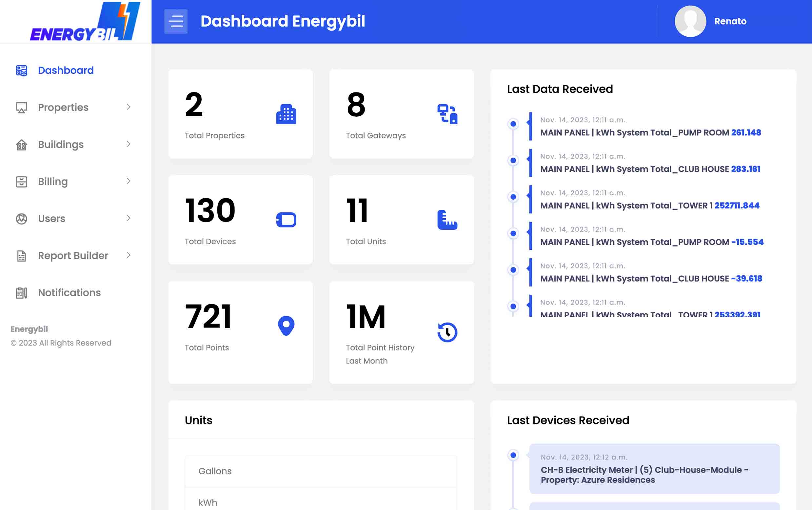Viewport: 812px width, 510px height.
Task: Click the Energybil logo
Action: click(85, 21)
